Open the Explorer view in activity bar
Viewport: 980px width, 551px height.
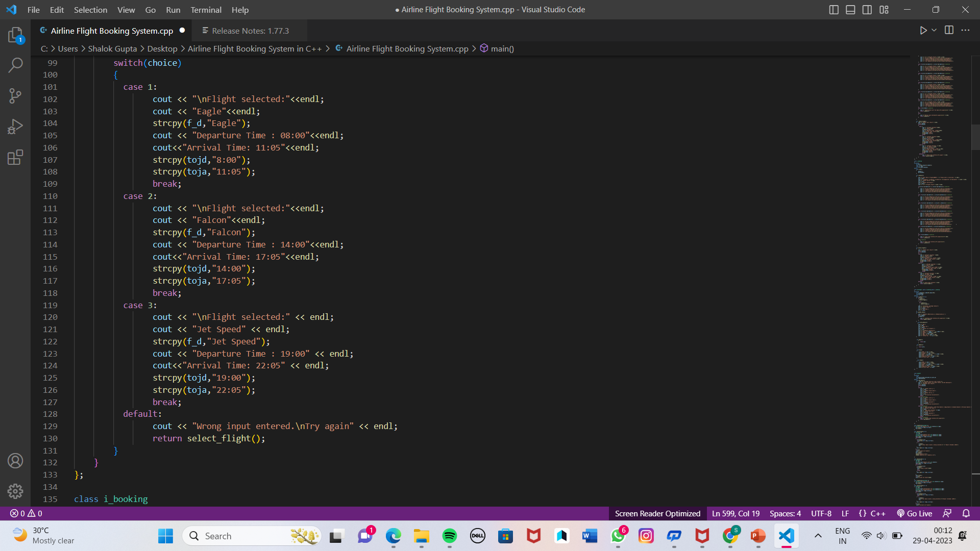point(15,35)
